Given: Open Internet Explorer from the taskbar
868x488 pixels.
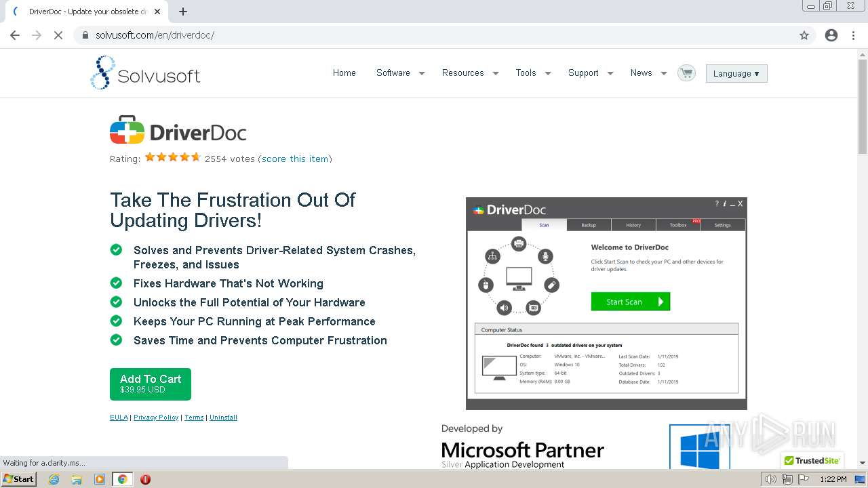Looking at the screenshot, I should pos(54,479).
